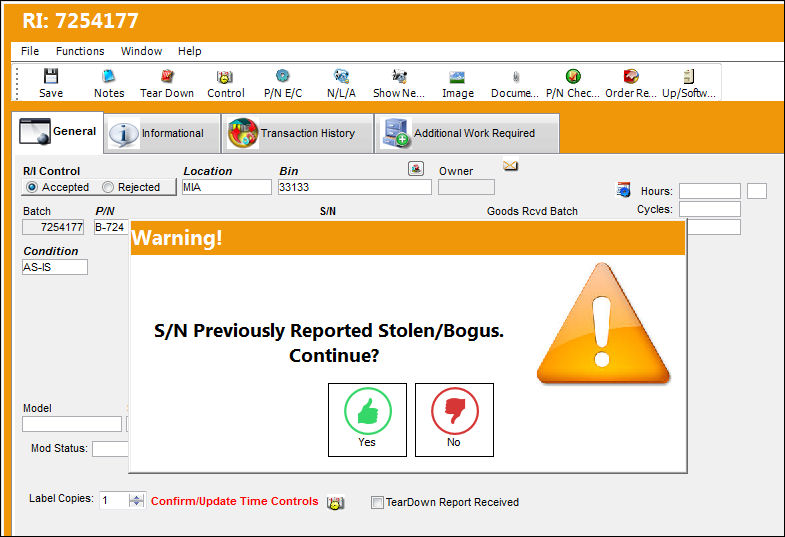
Task: Click the envelope icon beside Owner
Action: (x=510, y=165)
